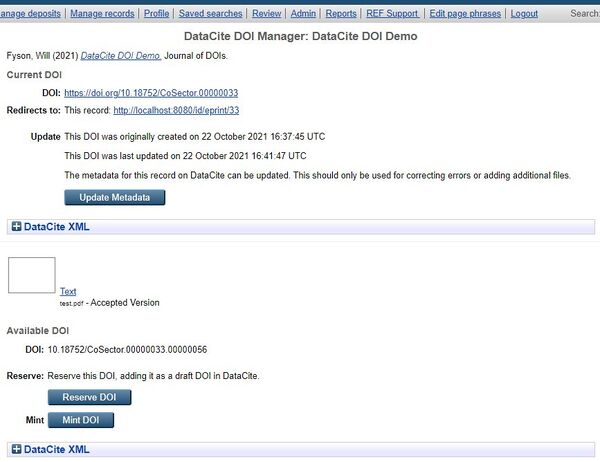Click Edit page phrases in navigation
The image size is (600, 462).
pos(465,14)
